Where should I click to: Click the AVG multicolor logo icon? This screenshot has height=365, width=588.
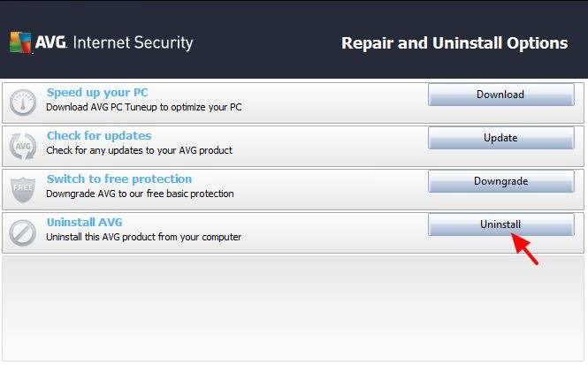click(20, 42)
